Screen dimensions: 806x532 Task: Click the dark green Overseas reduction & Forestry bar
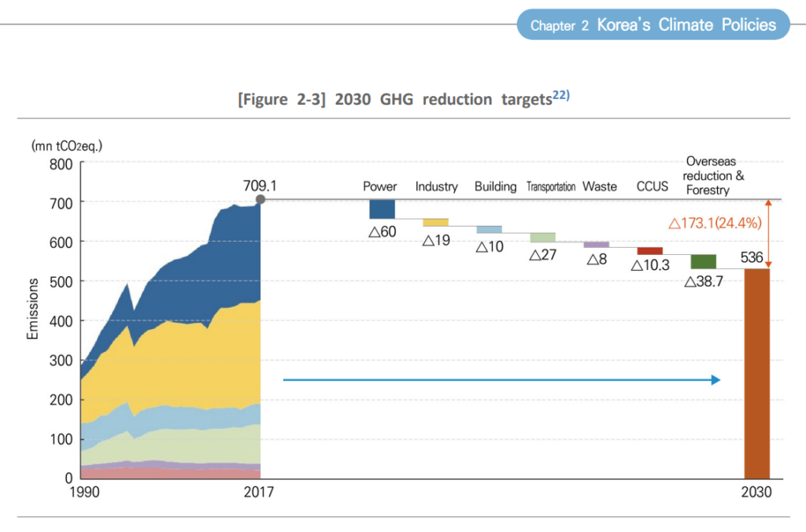[x=704, y=261]
